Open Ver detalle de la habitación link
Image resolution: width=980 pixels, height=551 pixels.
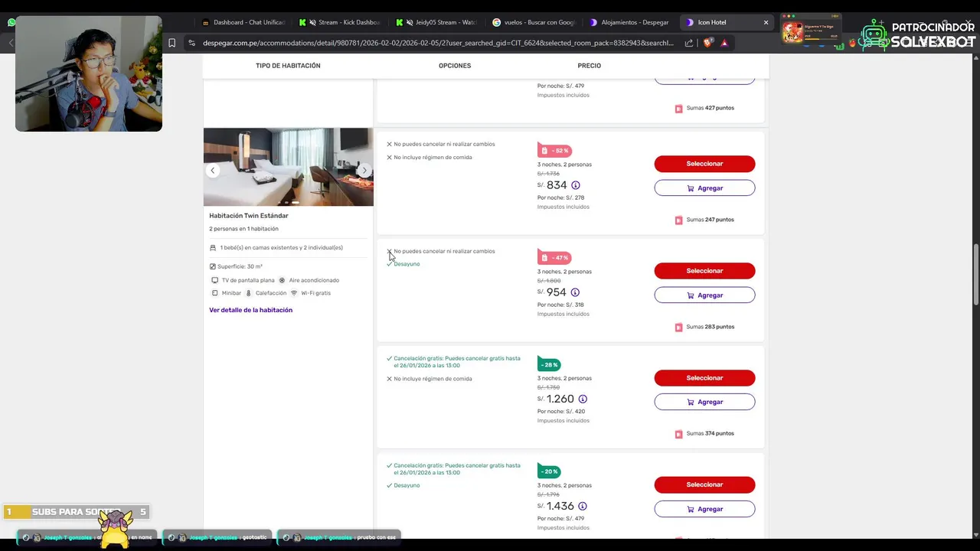click(251, 310)
